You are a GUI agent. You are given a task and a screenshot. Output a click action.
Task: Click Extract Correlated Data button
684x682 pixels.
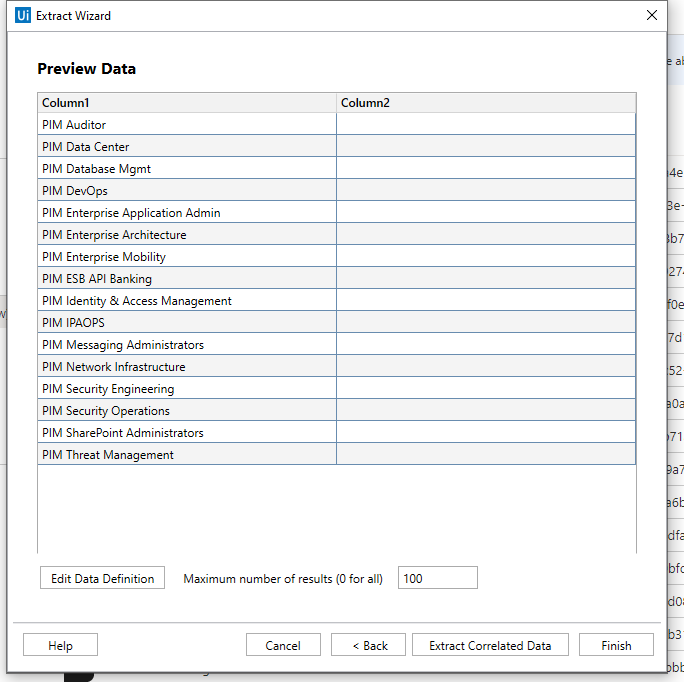pos(490,645)
